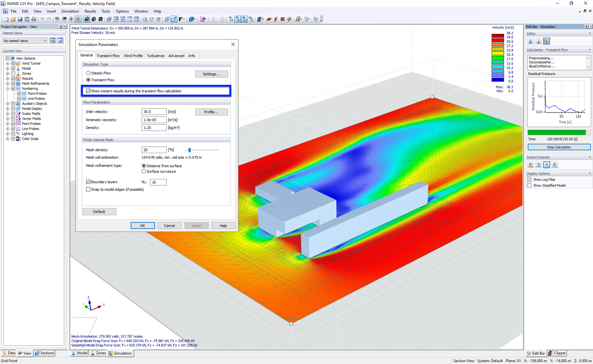Click the Profile button for inlet velocity

pyautogui.click(x=211, y=112)
